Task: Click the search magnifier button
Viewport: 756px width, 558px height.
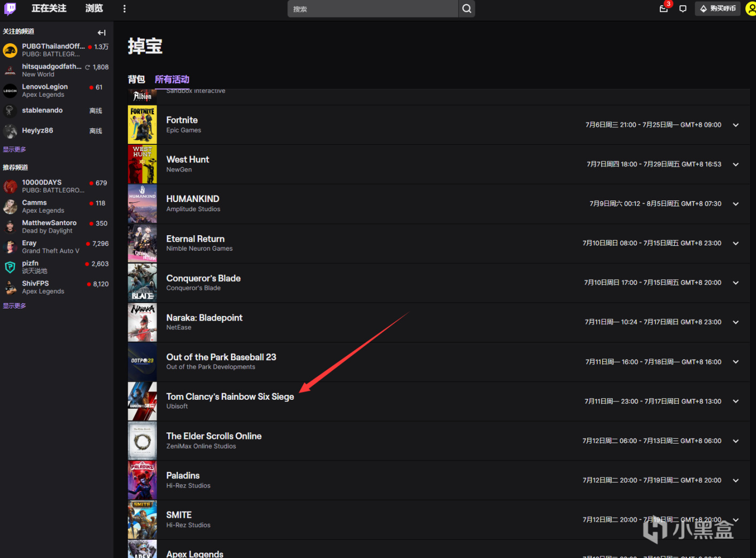Action: (467, 9)
